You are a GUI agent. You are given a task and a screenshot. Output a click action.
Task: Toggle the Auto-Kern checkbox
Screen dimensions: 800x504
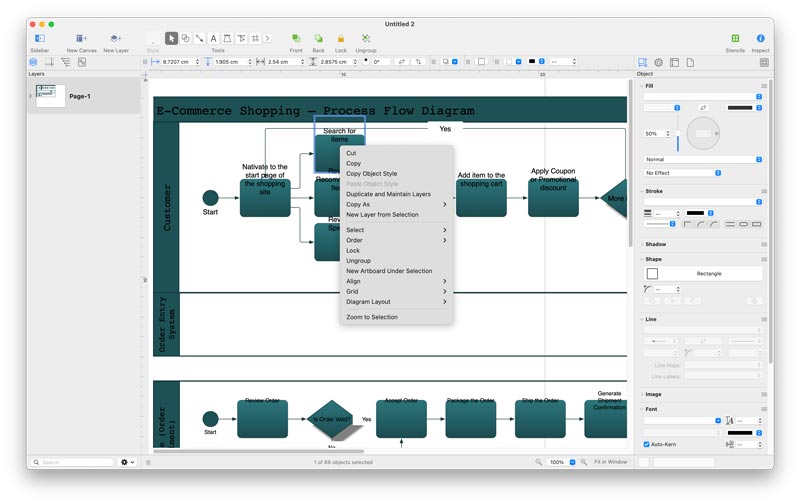[647, 444]
